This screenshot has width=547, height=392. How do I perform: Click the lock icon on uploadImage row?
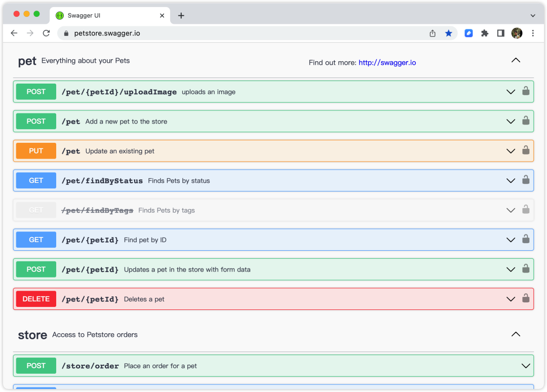point(526,91)
